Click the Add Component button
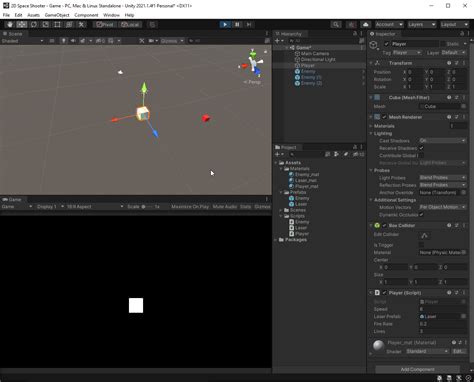Screen dimensions: 474x382 tap(417, 369)
